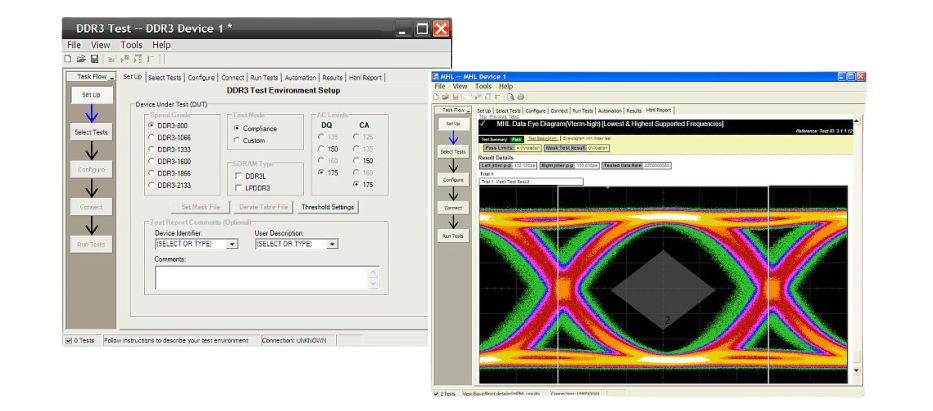933x411 pixels.
Task: Click the Save disk icon in DDR3 toolbar
Action: [x=93, y=59]
